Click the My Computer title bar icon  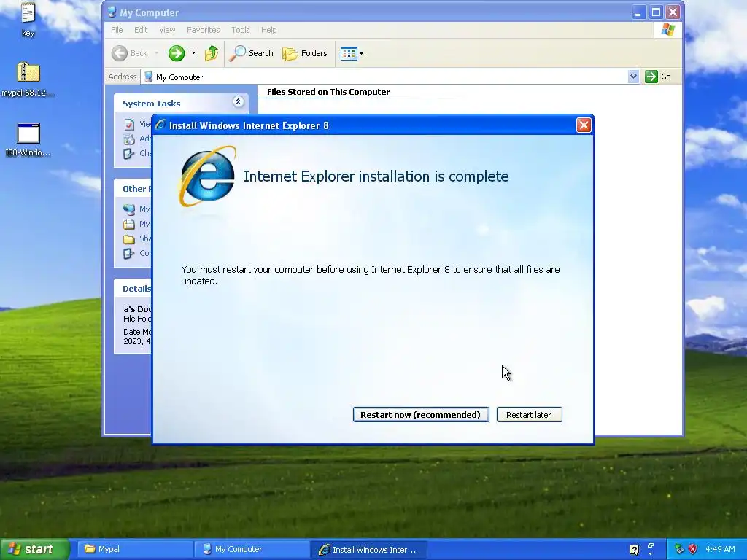(112, 12)
